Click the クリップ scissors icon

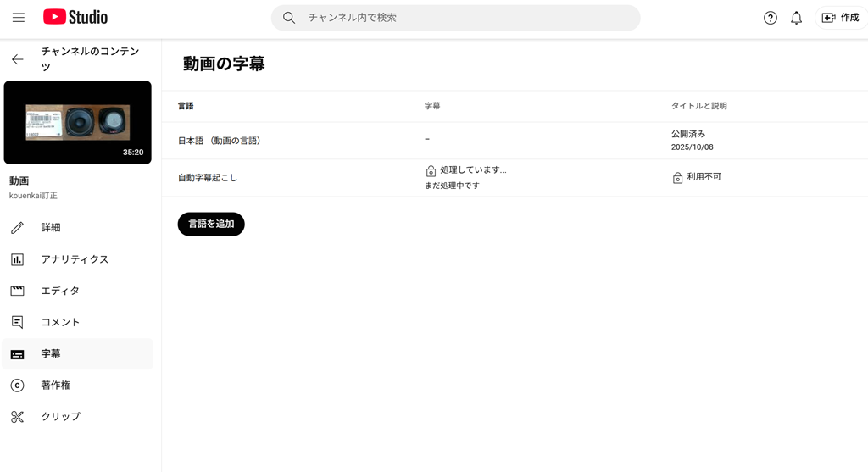18,417
